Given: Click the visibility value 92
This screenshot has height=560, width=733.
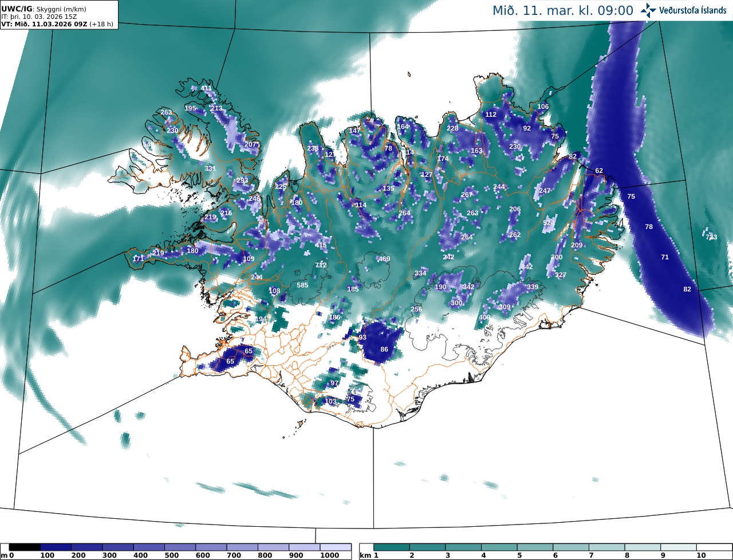Looking at the screenshot, I should pyautogui.click(x=527, y=128).
